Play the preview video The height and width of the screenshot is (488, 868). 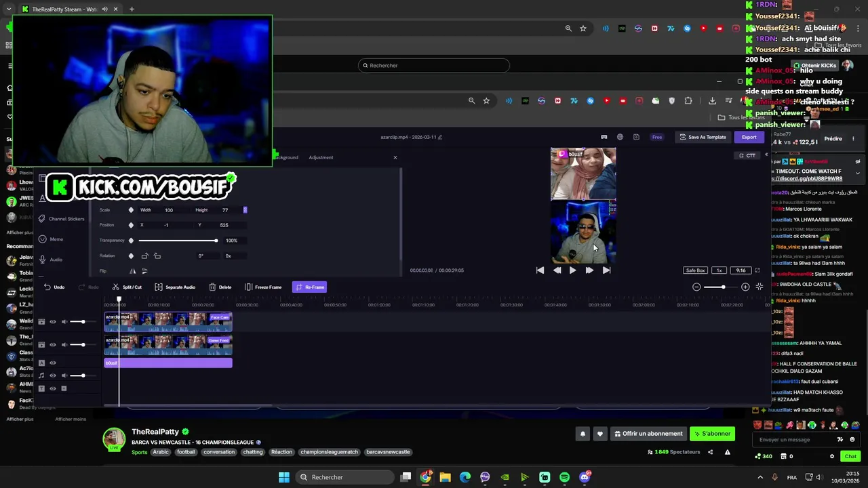[x=572, y=270]
